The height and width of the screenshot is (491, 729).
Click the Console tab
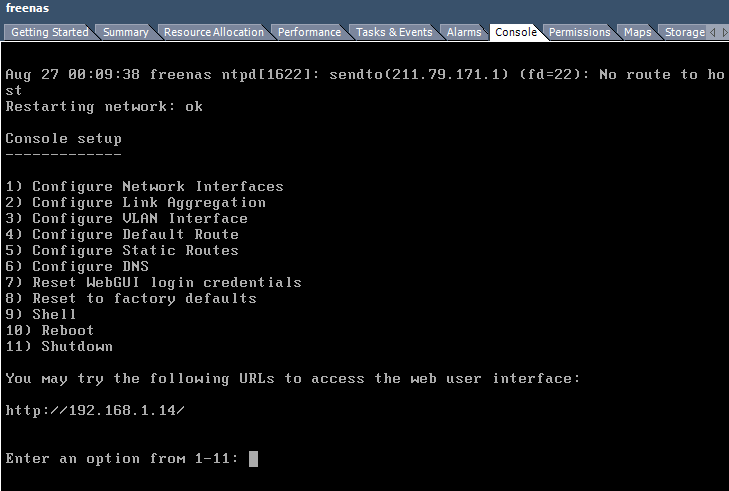[x=516, y=32]
